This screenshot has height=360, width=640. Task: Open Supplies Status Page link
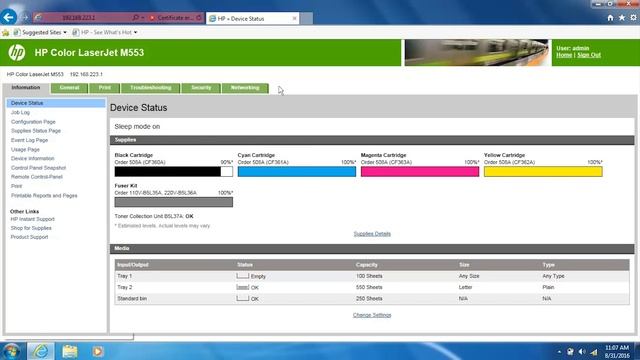tap(36, 131)
